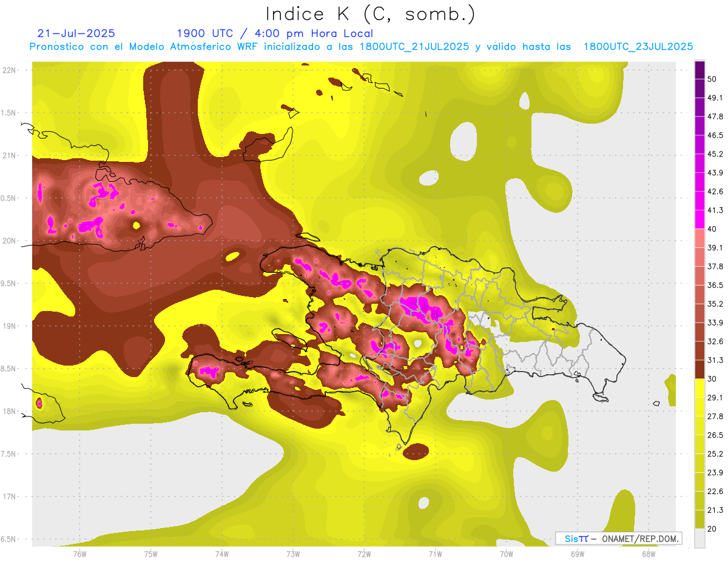Click '1900 UTC / 4:00 pm Hora Local'

pyautogui.click(x=275, y=33)
